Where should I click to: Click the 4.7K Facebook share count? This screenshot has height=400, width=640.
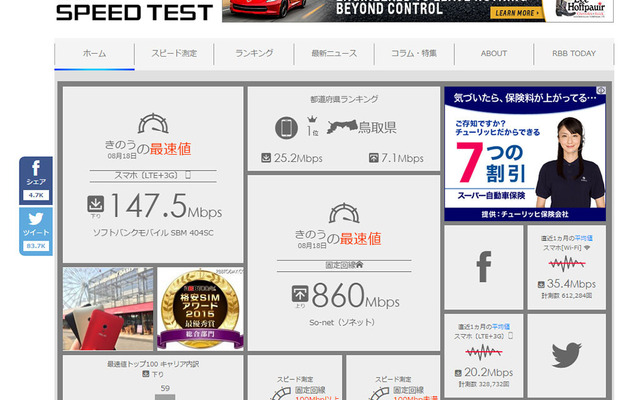[36, 195]
